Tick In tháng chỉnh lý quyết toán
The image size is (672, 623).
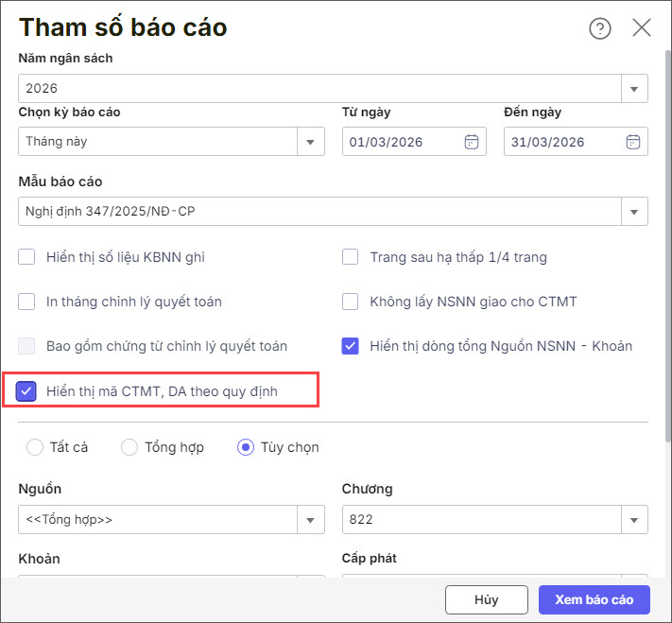click(27, 302)
